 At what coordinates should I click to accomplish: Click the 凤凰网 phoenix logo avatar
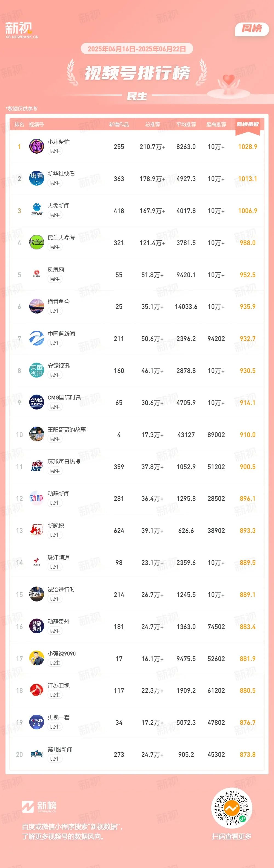(36, 274)
